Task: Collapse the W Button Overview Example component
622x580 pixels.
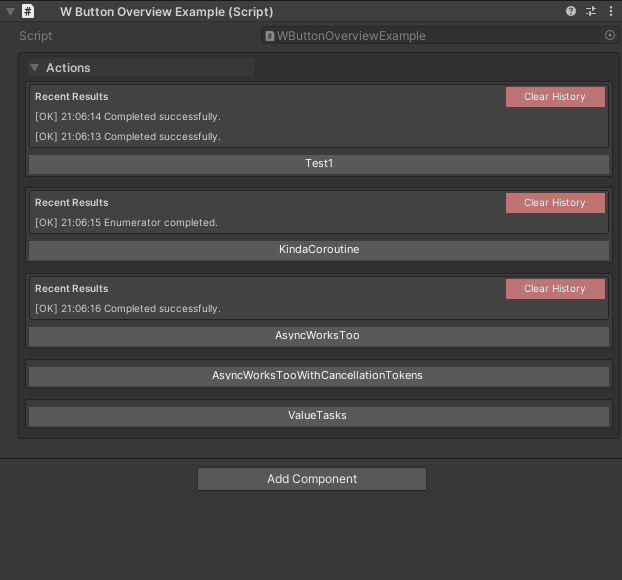Action: point(10,12)
